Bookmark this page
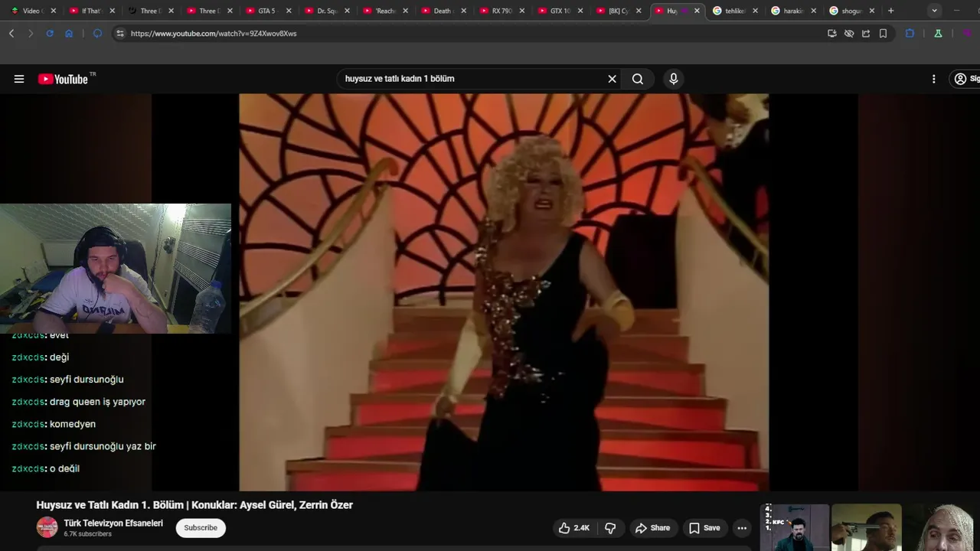 (883, 34)
